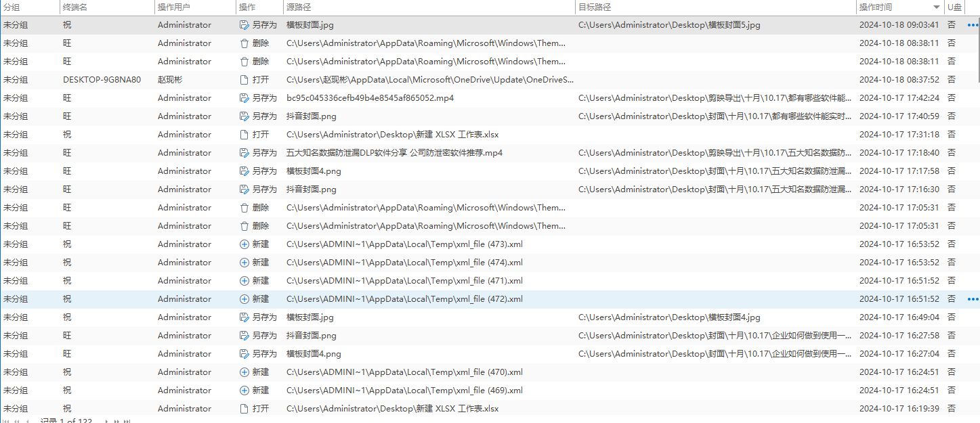Click the 未分组 cell in the DESKTOP-9G8NA80 row
980x423 pixels.
click(x=16, y=80)
